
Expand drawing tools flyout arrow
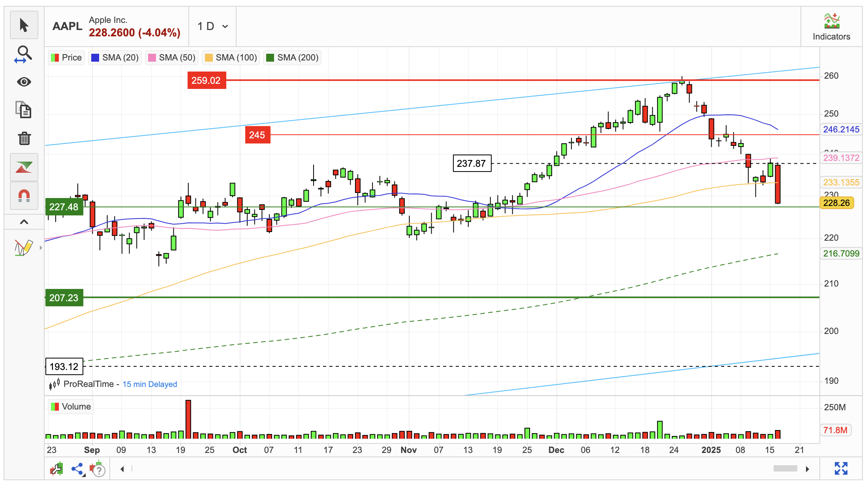[41, 248]
